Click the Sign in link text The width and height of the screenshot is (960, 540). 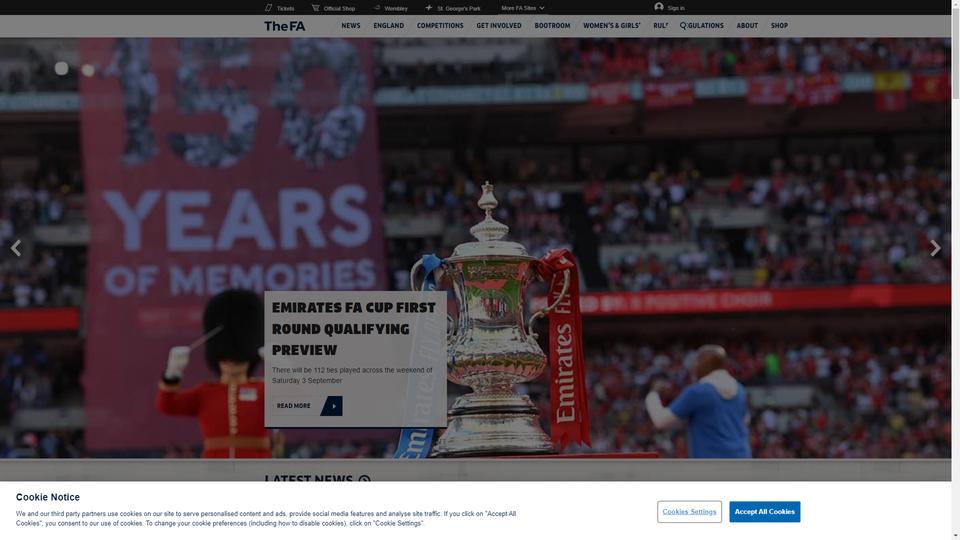(676, 8)
